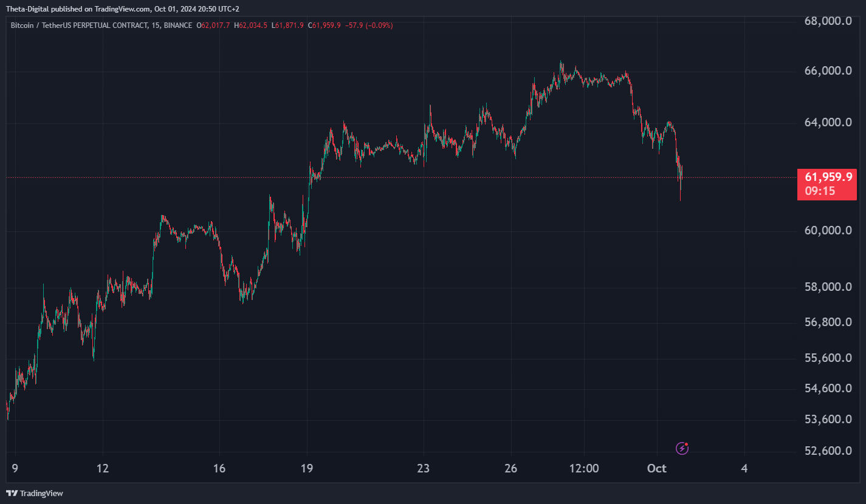
Task: Click the open value O62,017.7
Action: (213, 26)
